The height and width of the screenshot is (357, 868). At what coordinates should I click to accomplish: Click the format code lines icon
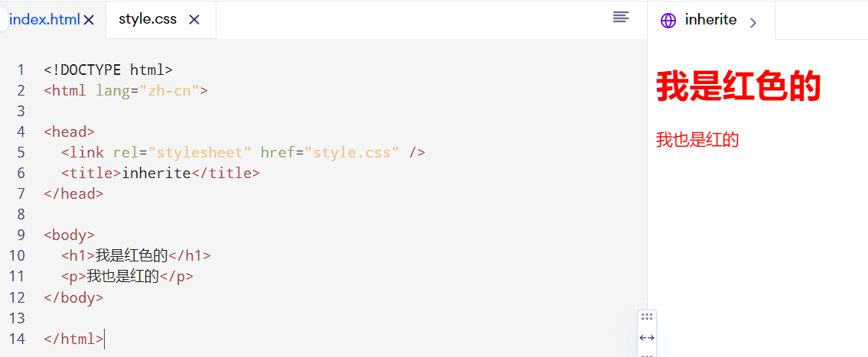pyautogui.click(x=621, y=17)
